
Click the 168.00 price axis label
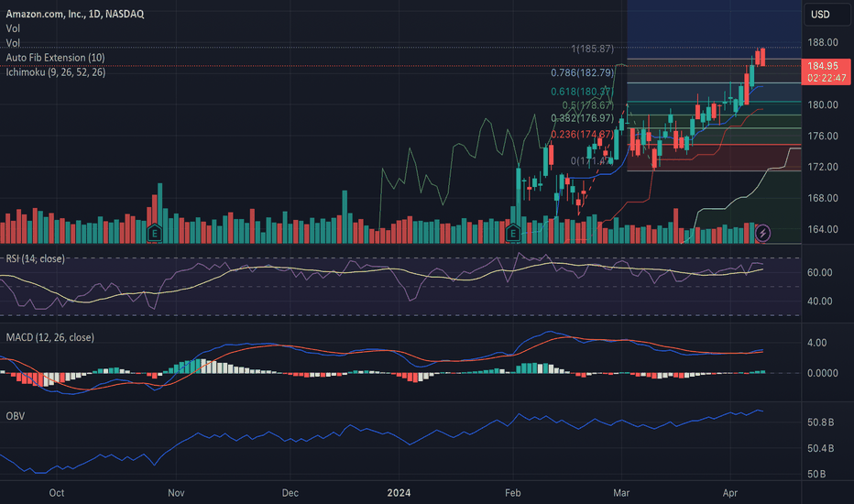(823, 198)
